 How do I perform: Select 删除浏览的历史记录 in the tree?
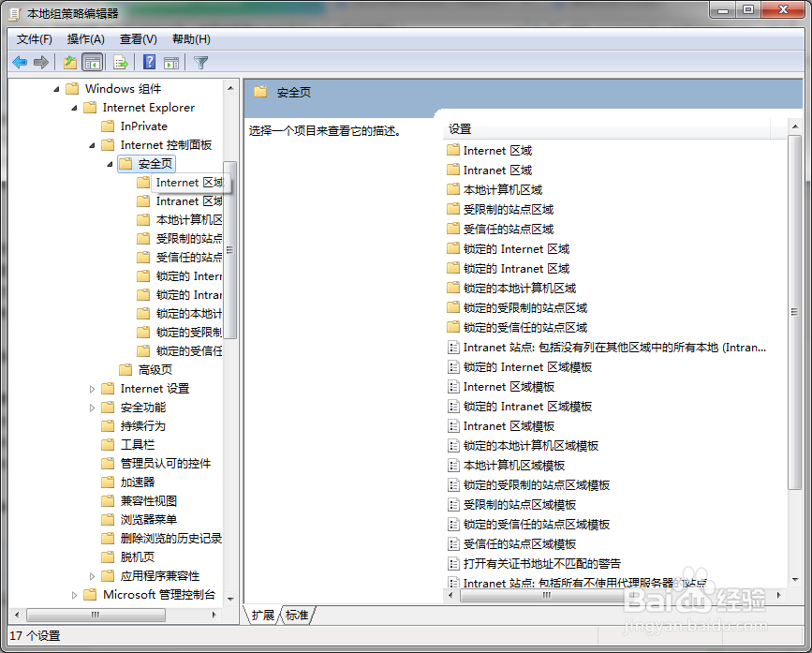click(170, 538)
